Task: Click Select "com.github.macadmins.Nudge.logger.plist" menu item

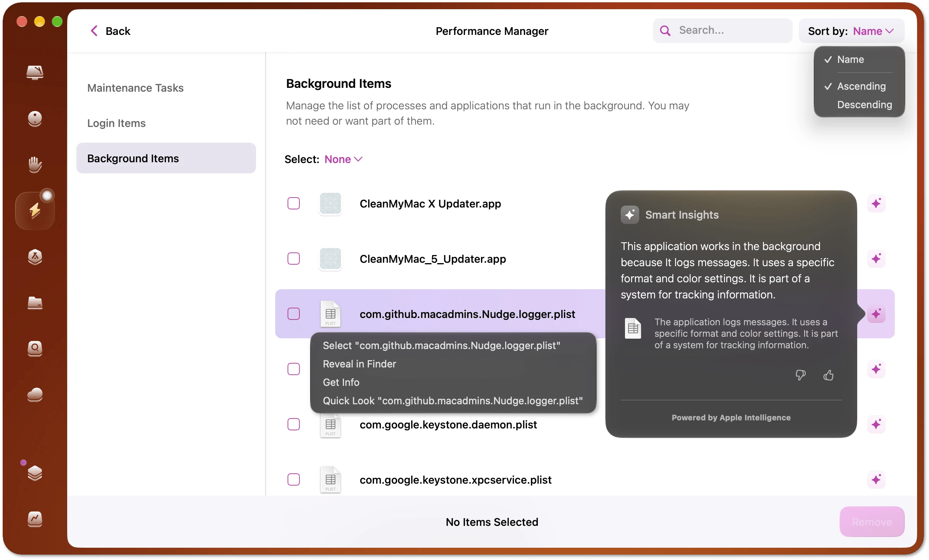Action: 453,346
